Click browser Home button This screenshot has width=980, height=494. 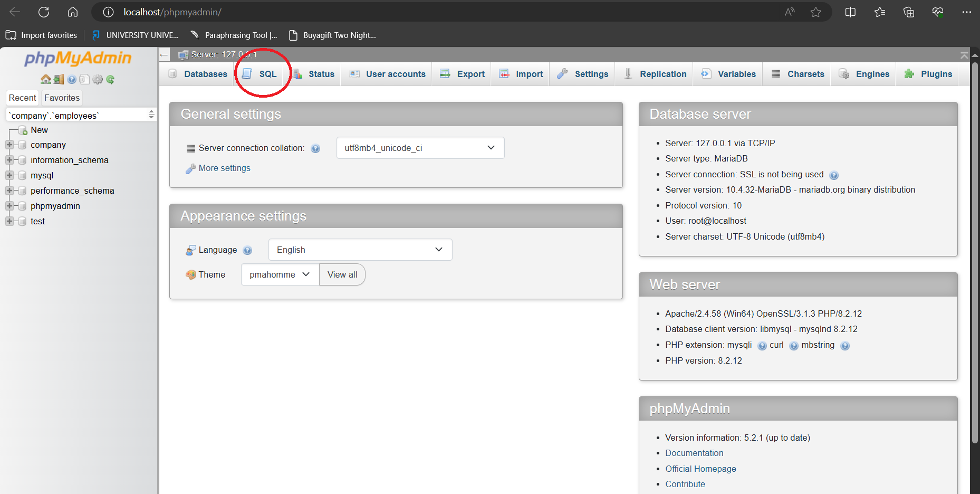coord(73,12)
